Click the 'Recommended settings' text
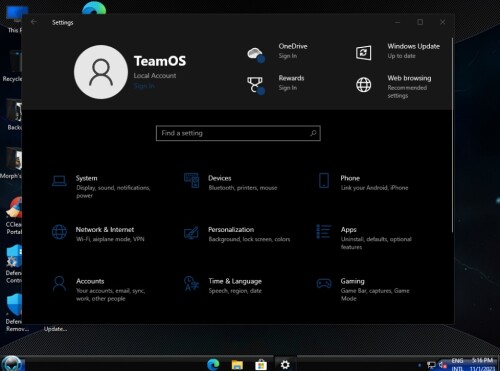 coord(407,92)
